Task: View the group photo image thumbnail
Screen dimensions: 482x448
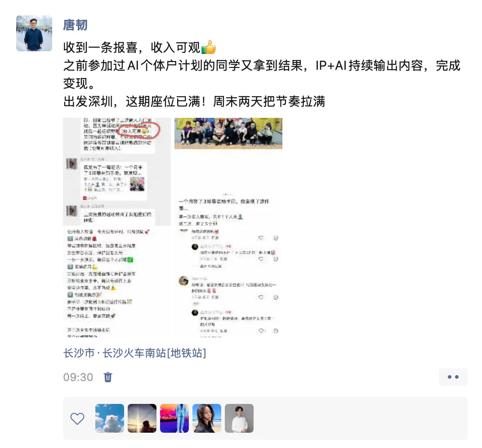Action: [228, 171]
